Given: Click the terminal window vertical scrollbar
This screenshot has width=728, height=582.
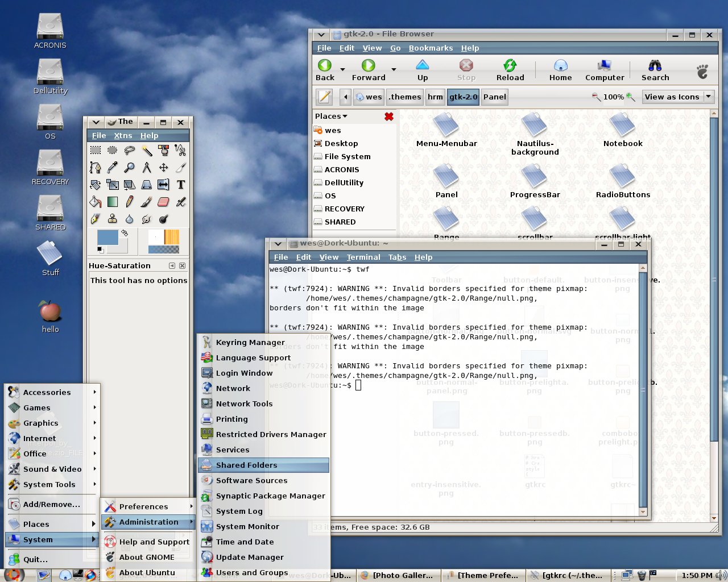Looking at the screenshot, I should pos(643,390).
